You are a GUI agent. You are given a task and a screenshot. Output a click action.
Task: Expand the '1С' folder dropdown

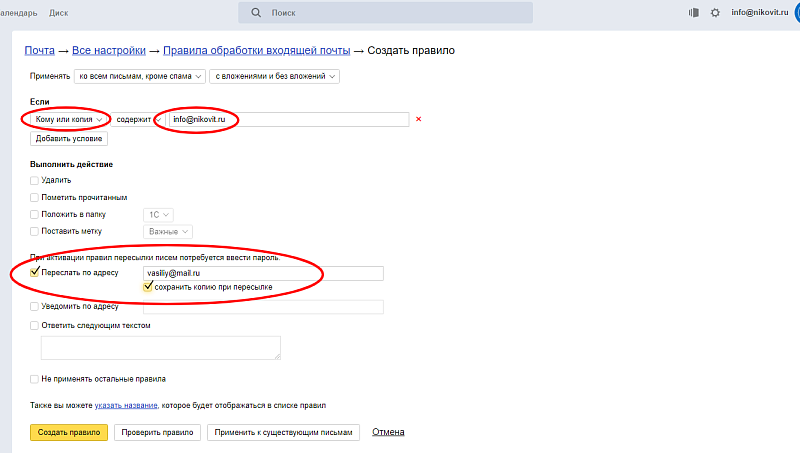click(159, 215)
